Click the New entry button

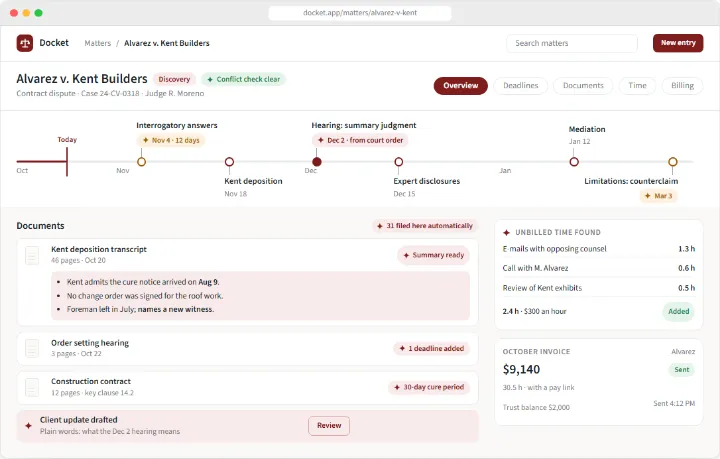(x=678, y=43)
